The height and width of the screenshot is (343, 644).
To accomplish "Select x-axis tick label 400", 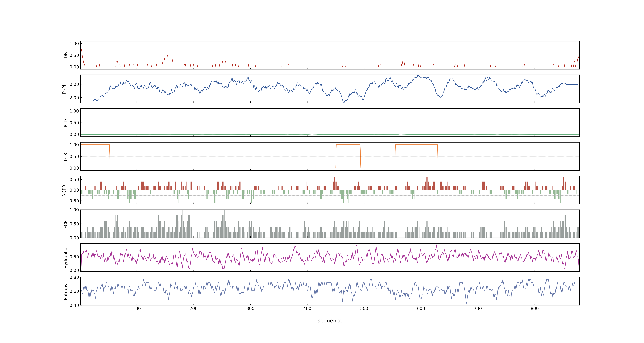I will tap(307, 309).
